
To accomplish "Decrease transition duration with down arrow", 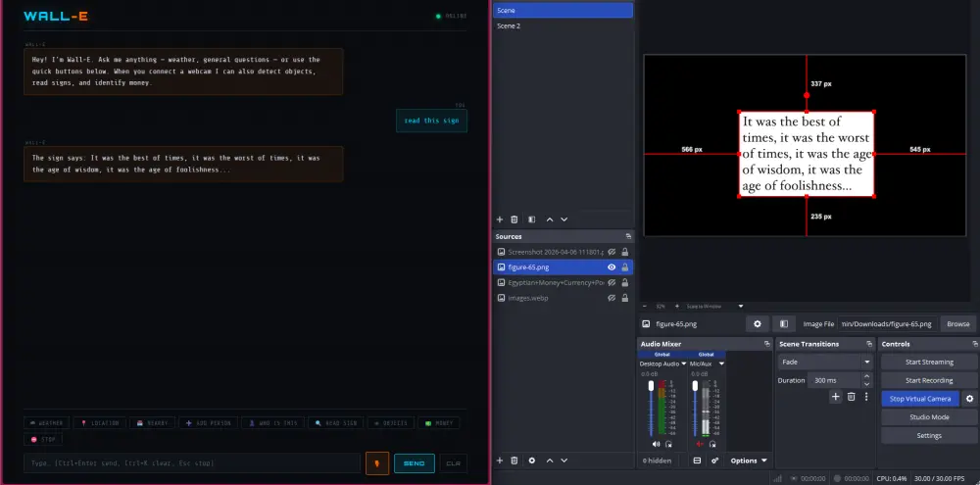I will coord(867,384).
